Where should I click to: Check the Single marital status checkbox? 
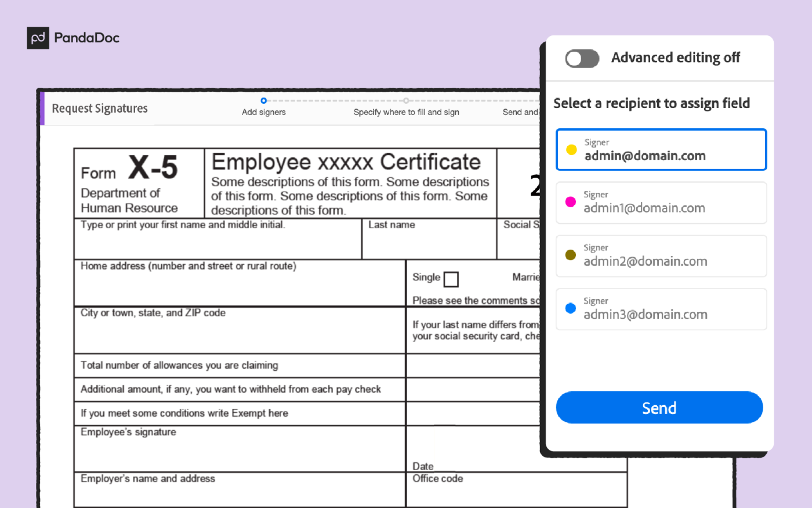[x=451, y=279]
